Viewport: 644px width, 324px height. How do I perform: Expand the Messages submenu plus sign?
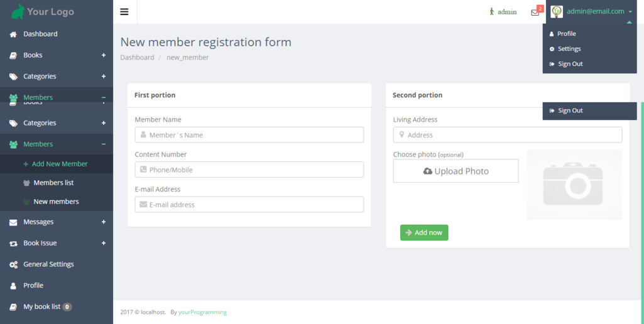click(104, 222)
